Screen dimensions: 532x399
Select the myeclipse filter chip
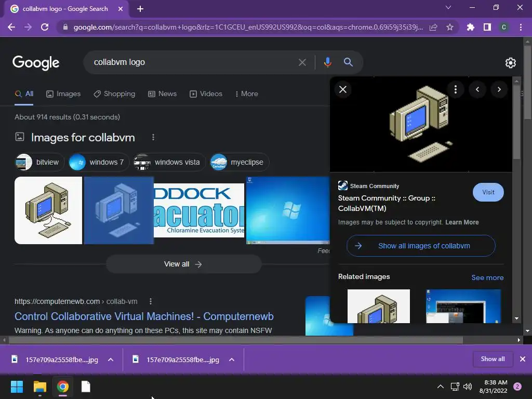[x=239, y=162]
